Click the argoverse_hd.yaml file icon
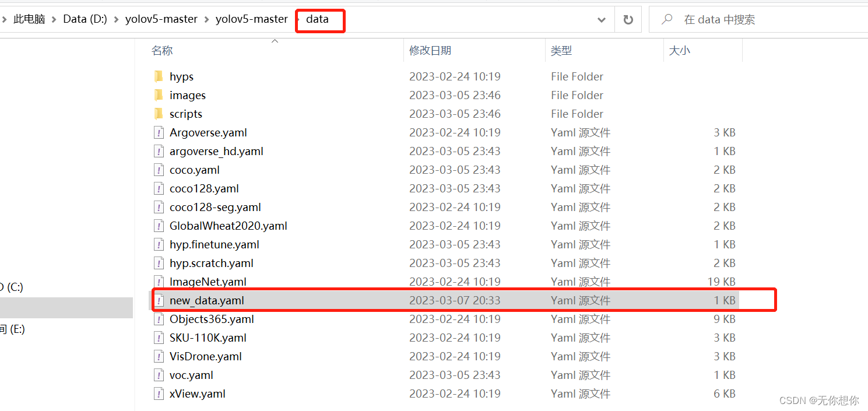 click(x=159, y=151)
